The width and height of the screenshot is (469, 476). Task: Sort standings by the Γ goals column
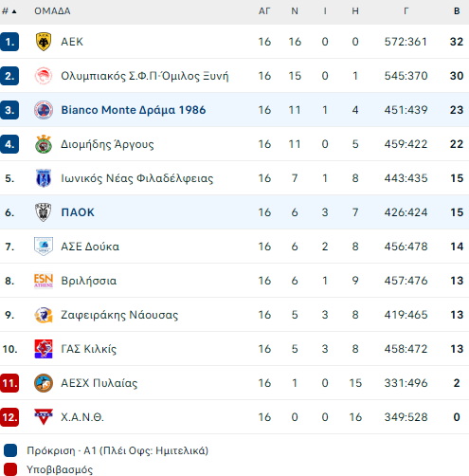tap(406, 11)
